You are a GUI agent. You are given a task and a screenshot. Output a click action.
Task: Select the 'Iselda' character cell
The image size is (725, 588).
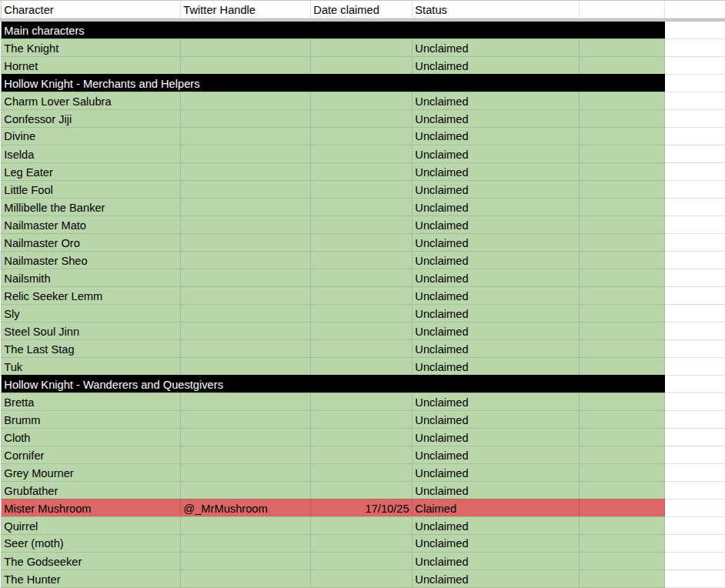pyautogui.click(x=91, y=155)
